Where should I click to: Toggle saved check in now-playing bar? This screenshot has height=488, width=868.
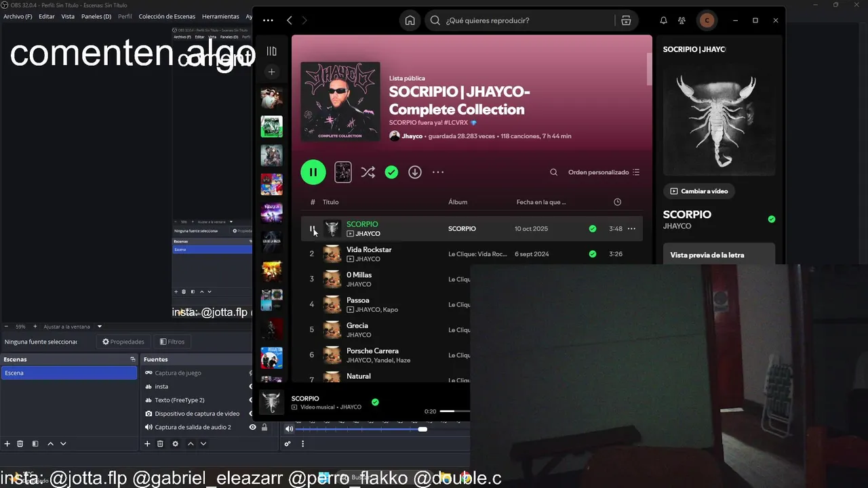375,402
